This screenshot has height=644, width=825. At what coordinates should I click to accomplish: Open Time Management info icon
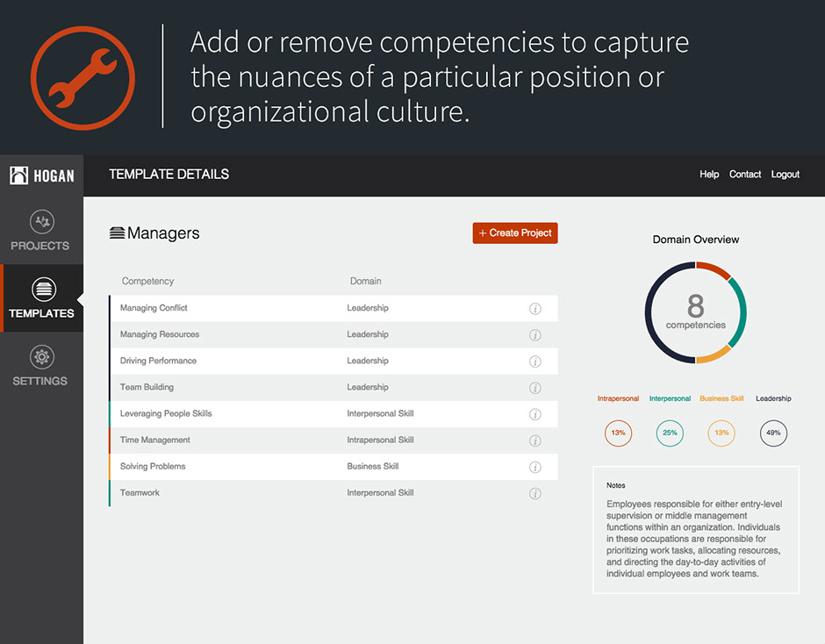coord(535,440)
